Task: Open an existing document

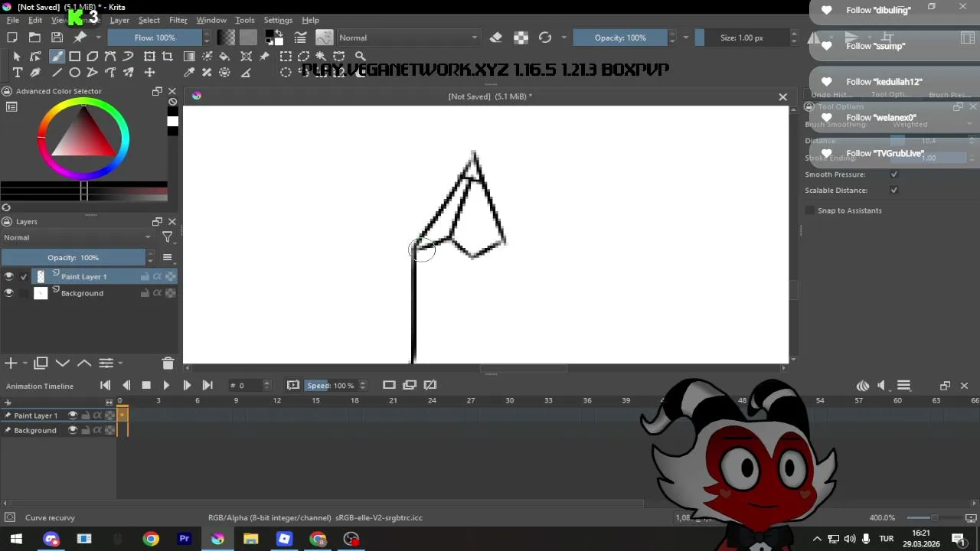Action: pos(34,37)
